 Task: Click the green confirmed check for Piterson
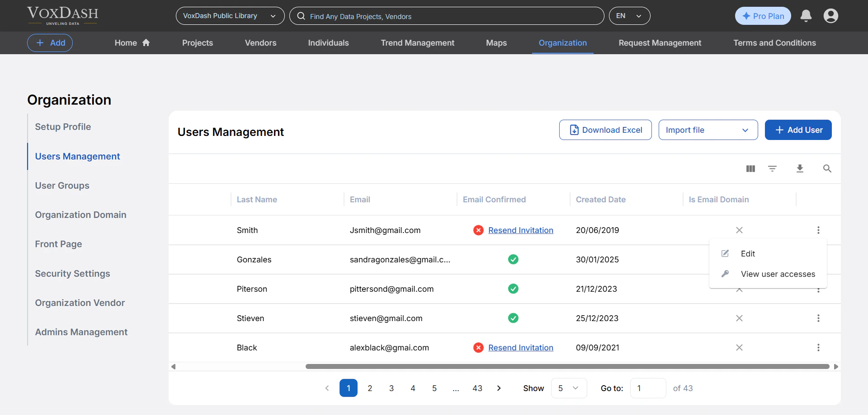click(513, 289)
